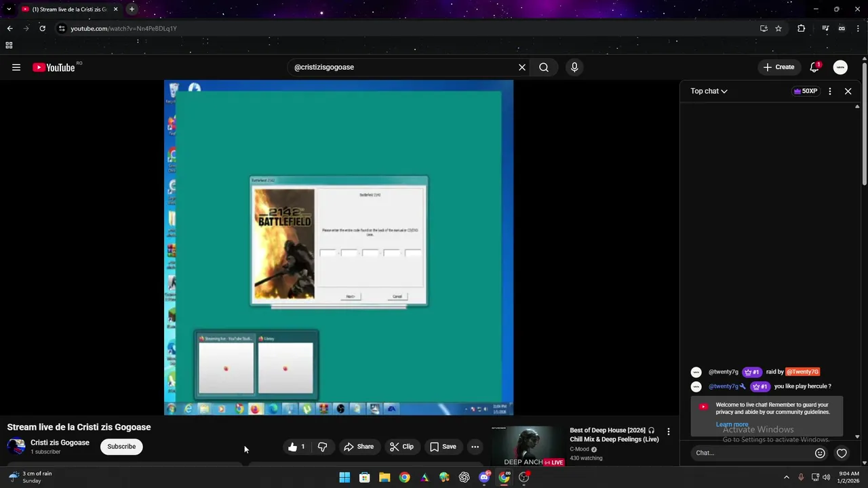Open Microsoft Store from the taskbar
This screenshot has height=488, width=868.
tap(364, 477)
